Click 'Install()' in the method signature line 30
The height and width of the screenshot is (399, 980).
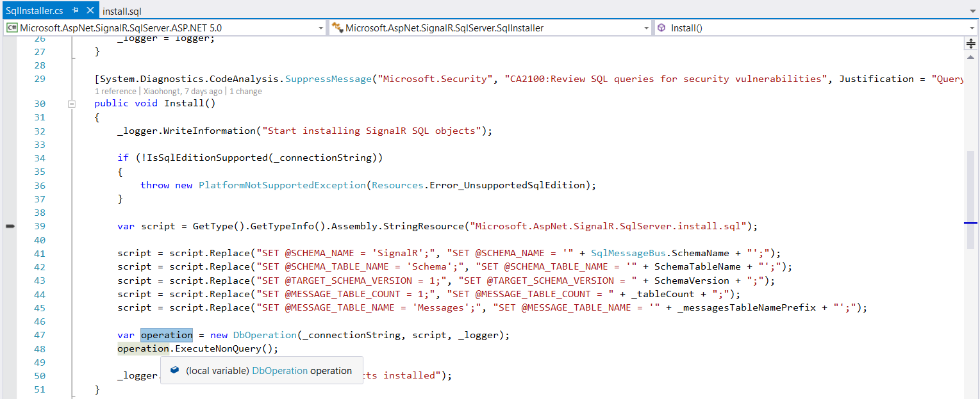[x=190, y=103]
